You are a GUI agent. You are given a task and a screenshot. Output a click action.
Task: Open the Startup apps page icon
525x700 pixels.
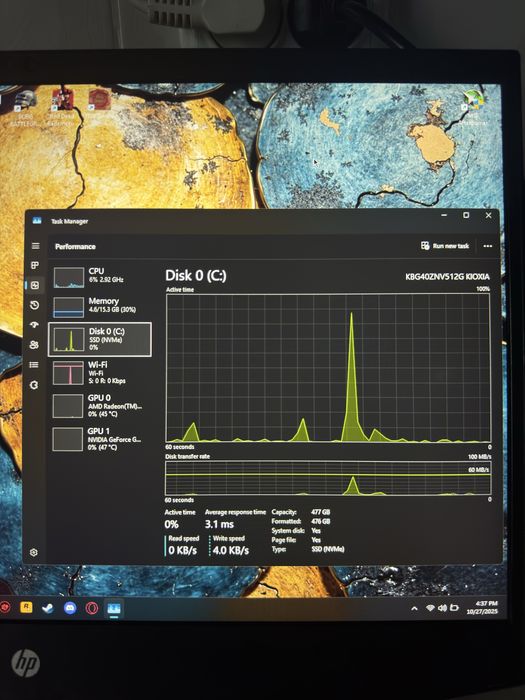tap(34, 325)
